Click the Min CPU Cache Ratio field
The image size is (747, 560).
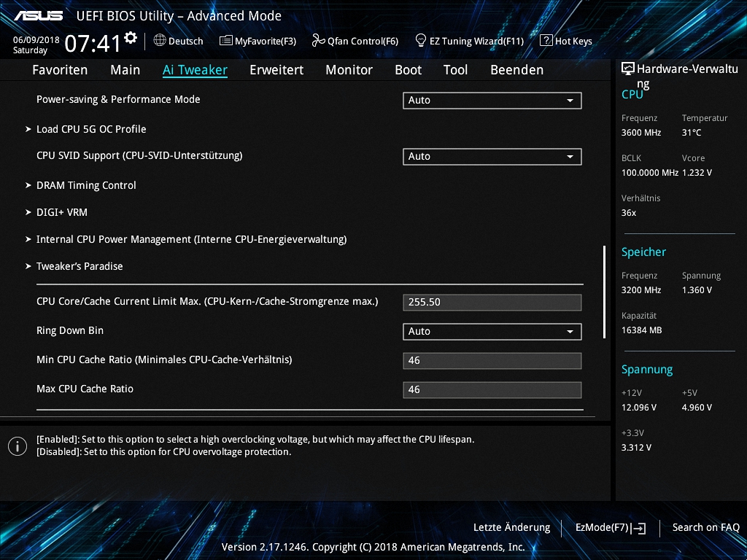coord(492,360)
